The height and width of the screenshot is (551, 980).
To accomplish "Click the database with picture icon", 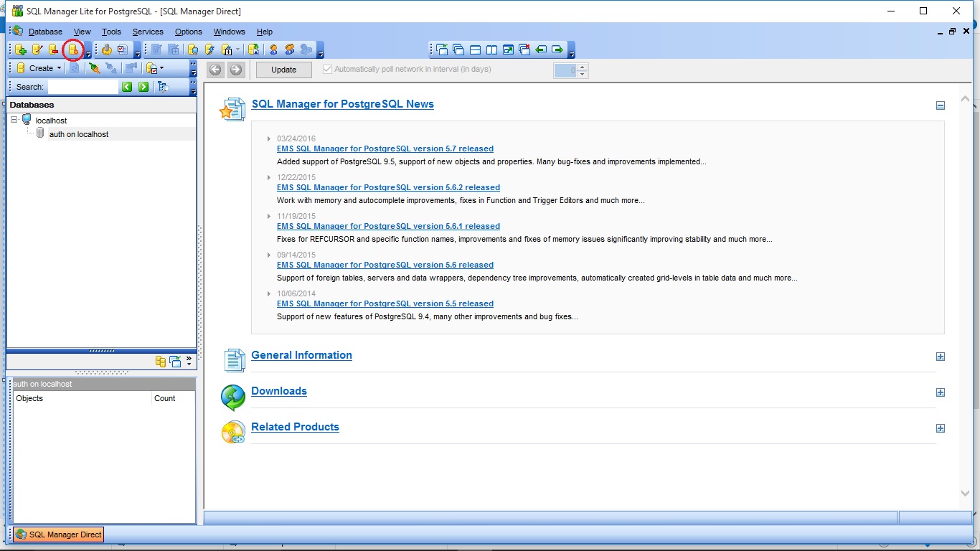I will (x=253, y=50).
